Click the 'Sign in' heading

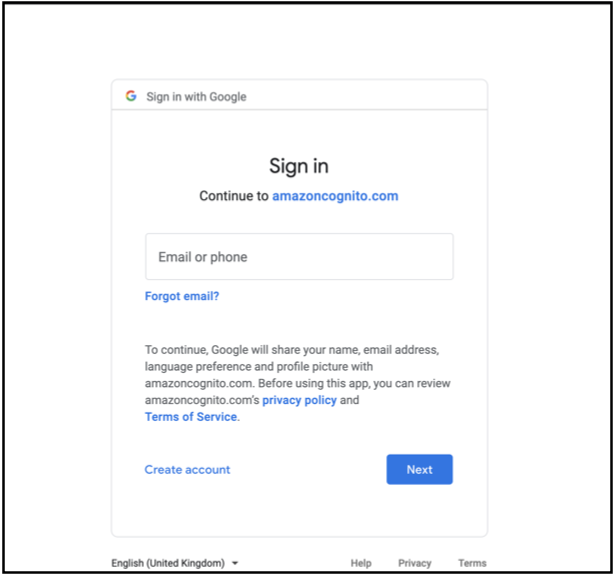[299, 166]
